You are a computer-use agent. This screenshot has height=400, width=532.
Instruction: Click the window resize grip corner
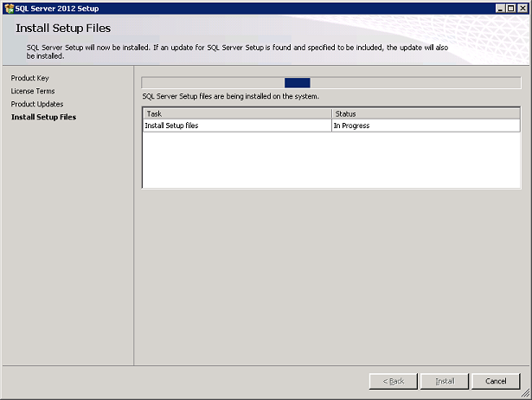(525, 393)
